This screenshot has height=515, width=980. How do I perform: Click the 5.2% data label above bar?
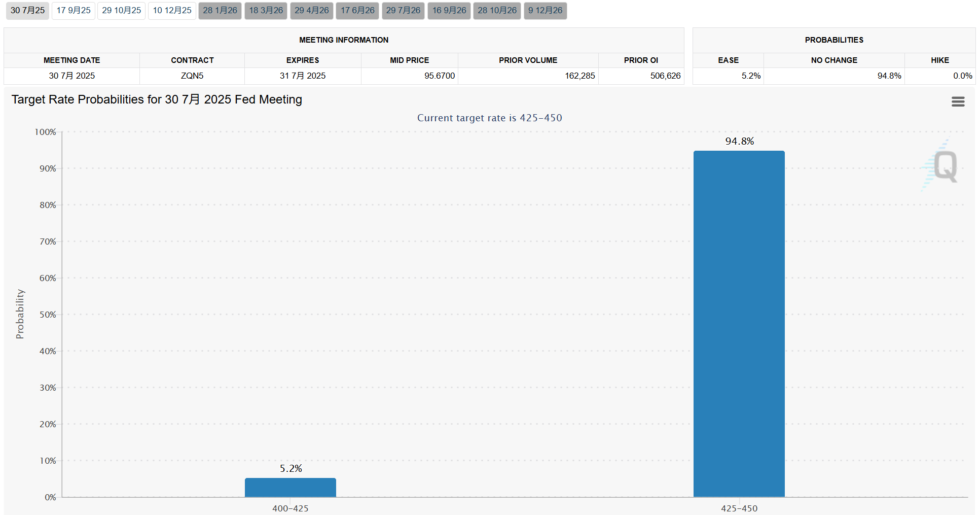click(x=291, y=468)
